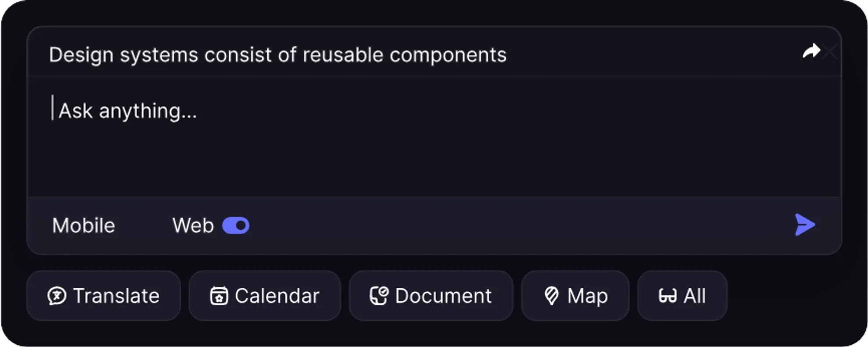Open the Calendar label text
The height and width of the screenshot is (347, 868).
pos(277,296)
